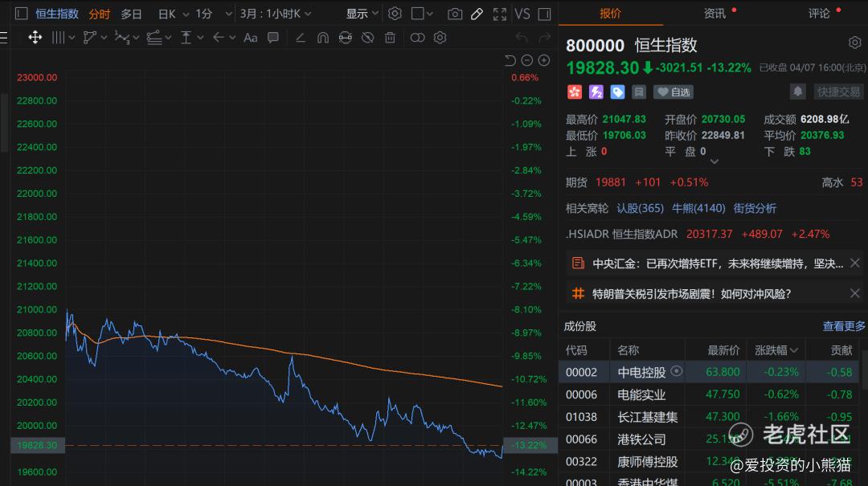Open quote panel settings gear
Image resolution: width=868 pixels, height=486 pixels.
(x=854, y=43)
